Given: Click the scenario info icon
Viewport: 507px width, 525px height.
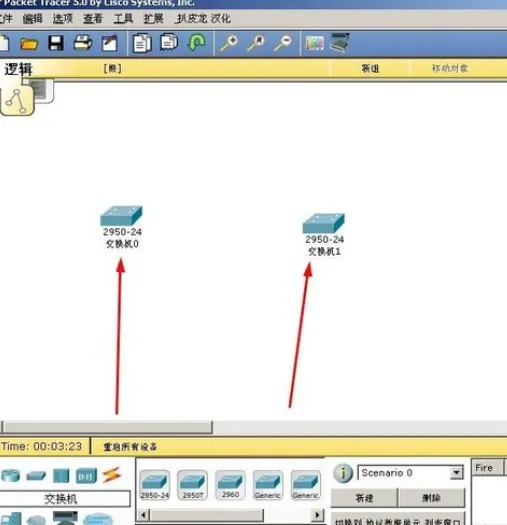Looking at the screenshot, I should (x=343, y=473).
